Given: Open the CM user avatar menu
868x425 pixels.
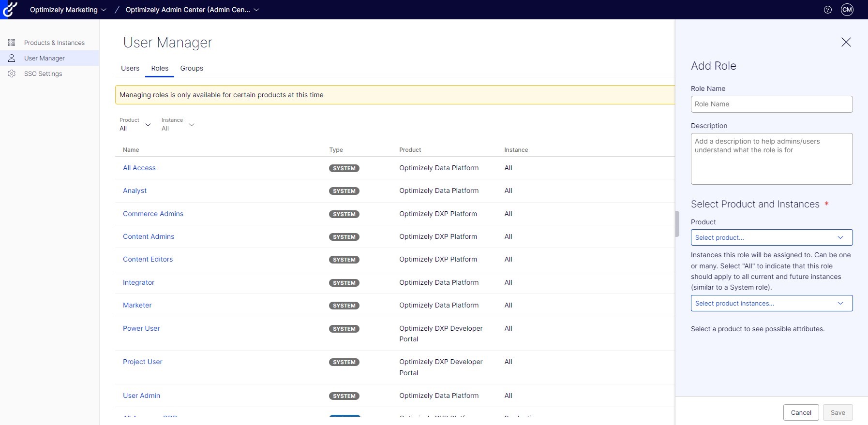Looking at the screenshot, I should pos(847,10).
